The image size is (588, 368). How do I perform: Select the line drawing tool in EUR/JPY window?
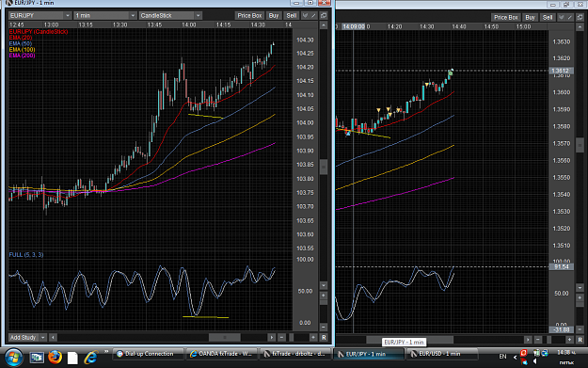tap(313, 15)
